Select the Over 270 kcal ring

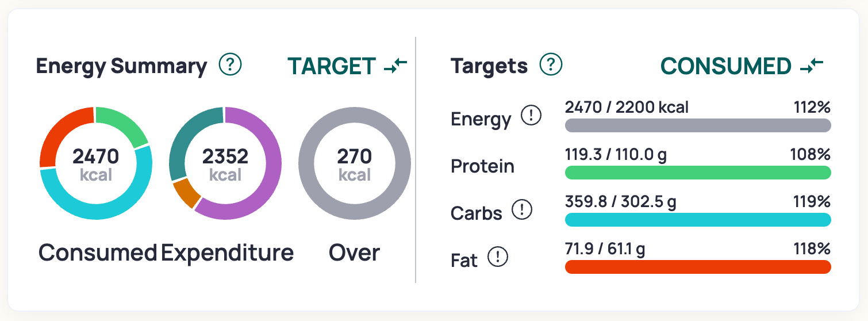(x=355, y=163)
